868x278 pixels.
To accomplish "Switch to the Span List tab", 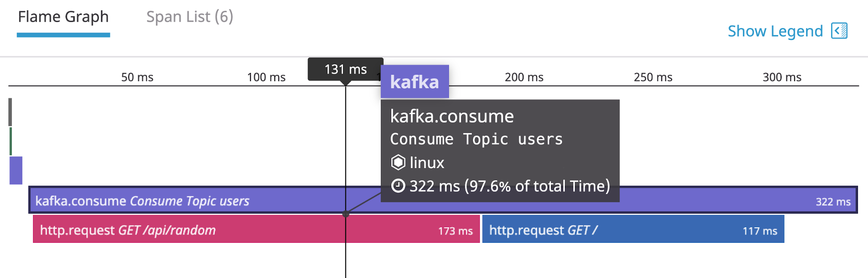I will (x=190, y=17).
